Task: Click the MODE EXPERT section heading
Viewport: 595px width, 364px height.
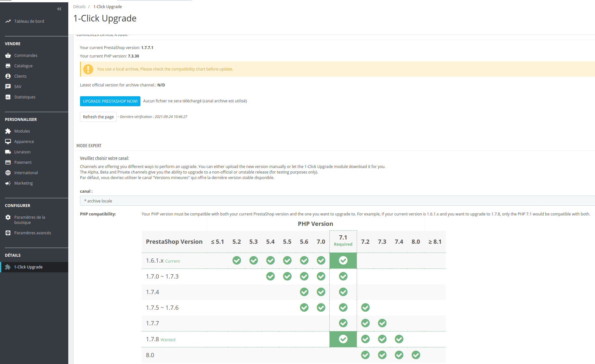Action: (x=89, y=146)
